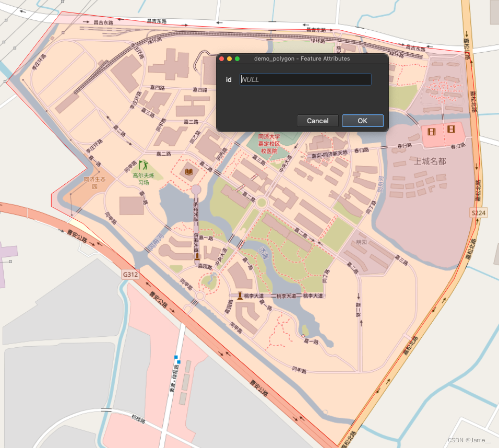The width and height of the screenshot is (499, 448).
Task: Close the demo_polygon Feature Attributes dialog
Action: point(222,58)
